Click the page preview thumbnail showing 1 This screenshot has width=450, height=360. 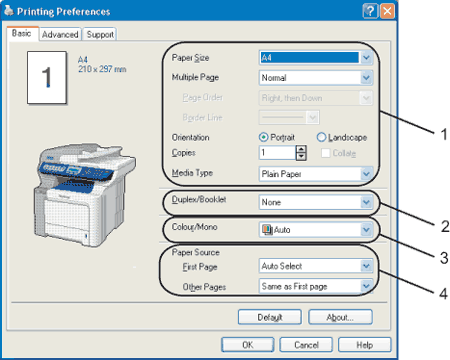47,78
